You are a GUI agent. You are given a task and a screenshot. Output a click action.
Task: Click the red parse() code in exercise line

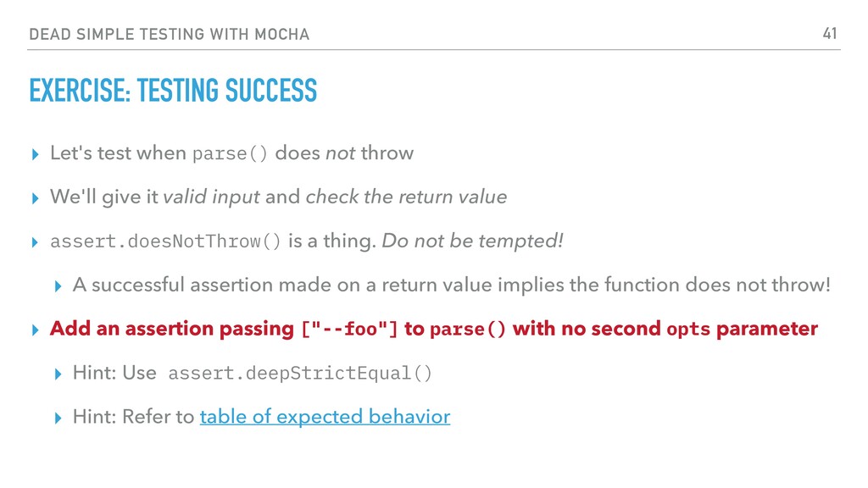point(468,330)
